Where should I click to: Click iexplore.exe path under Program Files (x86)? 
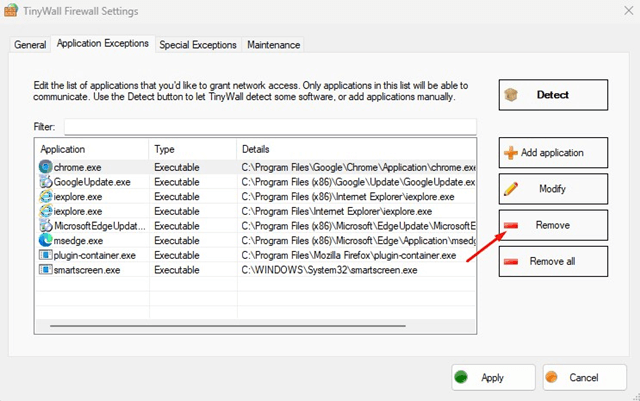348,197
